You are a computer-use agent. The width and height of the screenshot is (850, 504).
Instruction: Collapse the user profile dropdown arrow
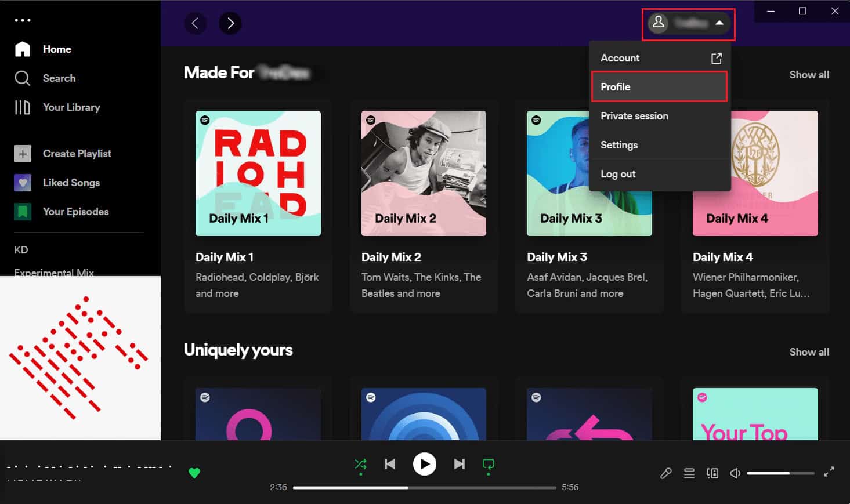click(719, 23)
